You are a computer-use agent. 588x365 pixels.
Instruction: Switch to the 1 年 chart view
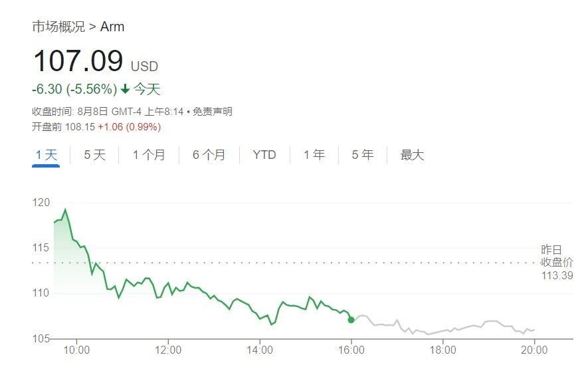coord(314,155)
